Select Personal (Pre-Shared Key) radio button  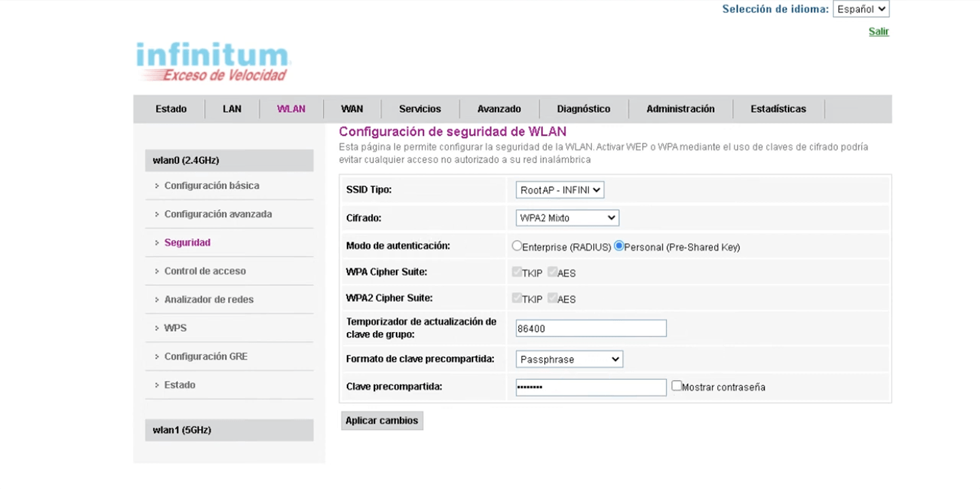tap(619, 246)
